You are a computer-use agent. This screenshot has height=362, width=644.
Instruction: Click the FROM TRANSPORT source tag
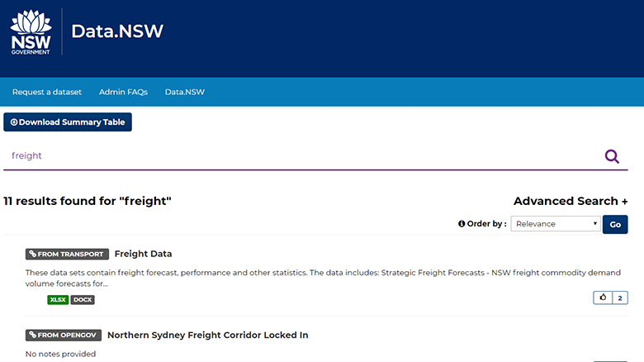(x=67, y=255)
